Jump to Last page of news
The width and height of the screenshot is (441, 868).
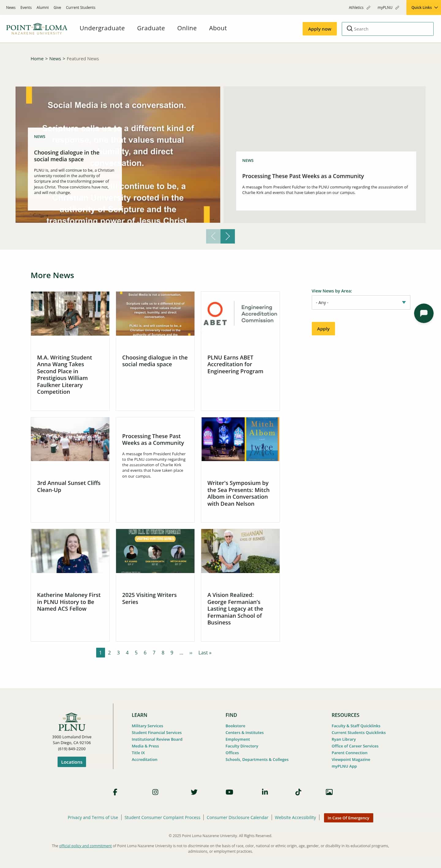click(205, 653)
